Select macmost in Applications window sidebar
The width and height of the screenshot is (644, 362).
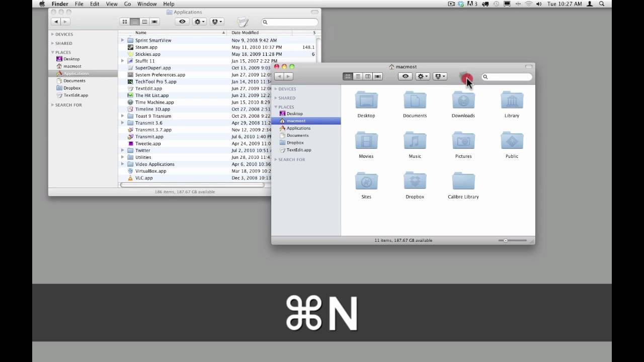[x=72, y=66]
